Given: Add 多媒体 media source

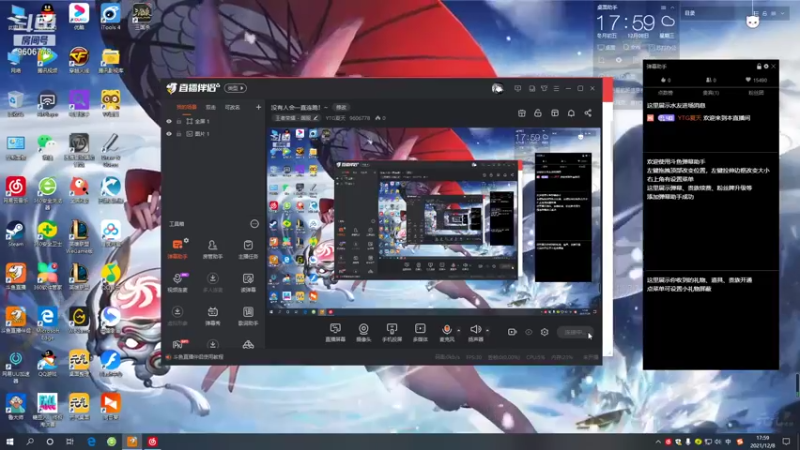Looking at the screenshot, I should pyautogui.click(x=420, y=332).
